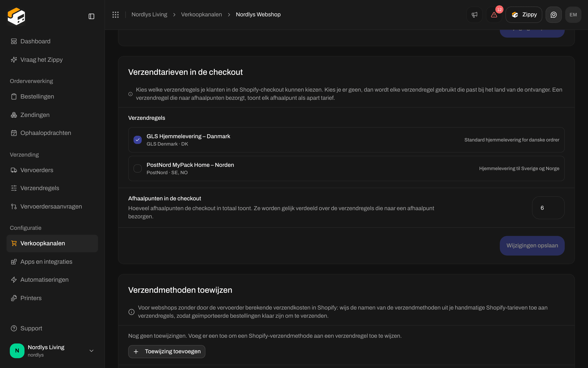Click the truck icon for Vervoerders
This screenshot has width=588, height=368.
tap(14, 170)
